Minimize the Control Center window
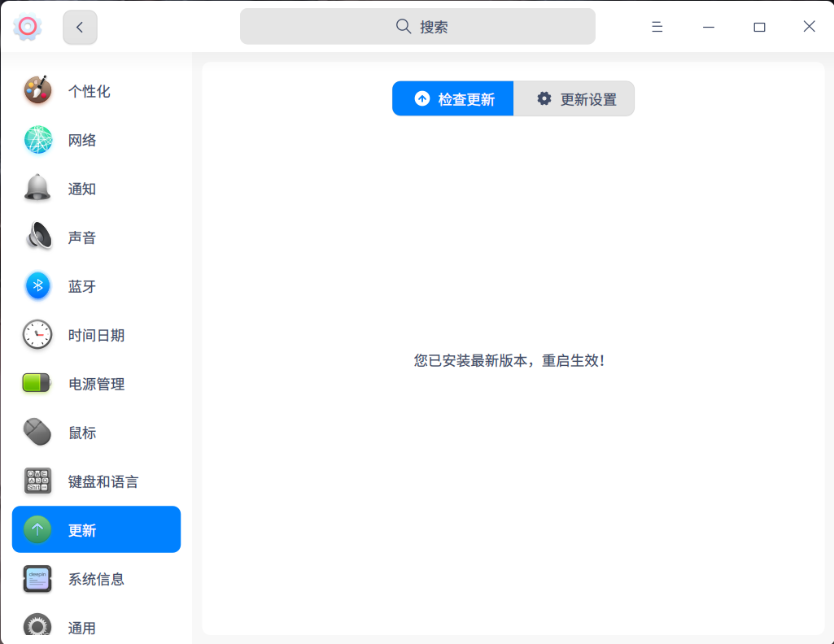 (x=709, y=27)
